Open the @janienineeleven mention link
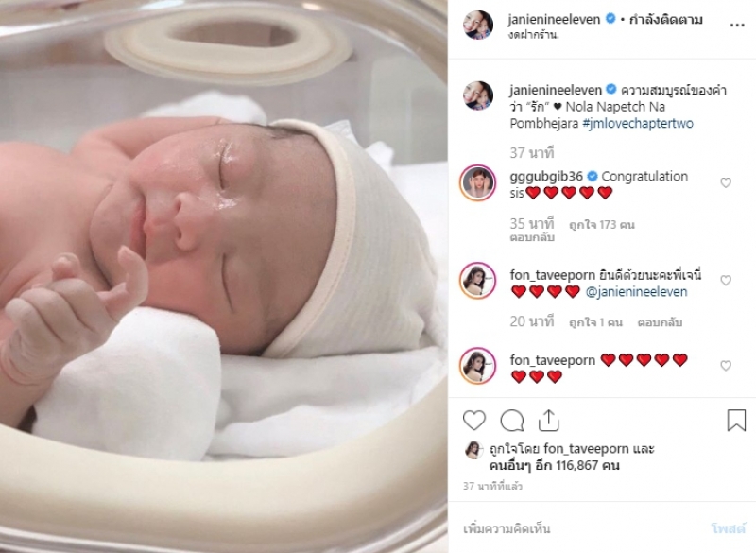This screenshot has height=553, width=756. click(x=636, y=292)
